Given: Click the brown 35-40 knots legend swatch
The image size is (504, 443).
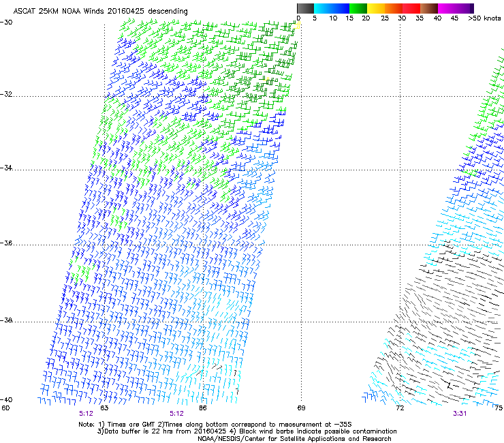Looking at the screenshot, I should click(x=429, y=8).
